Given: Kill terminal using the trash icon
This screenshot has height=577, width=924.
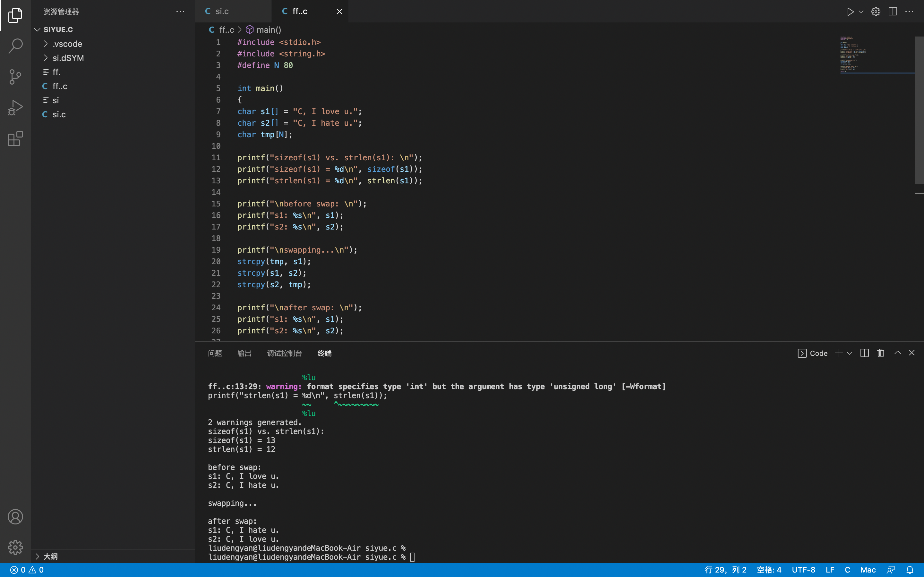Looking at the screenshot, I should 880,353.
